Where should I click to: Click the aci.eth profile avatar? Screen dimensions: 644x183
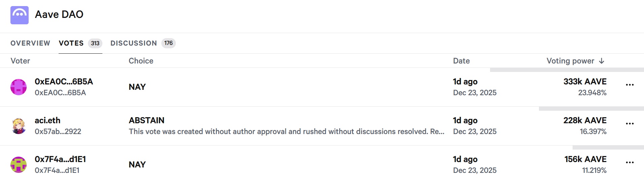(19, 126)
